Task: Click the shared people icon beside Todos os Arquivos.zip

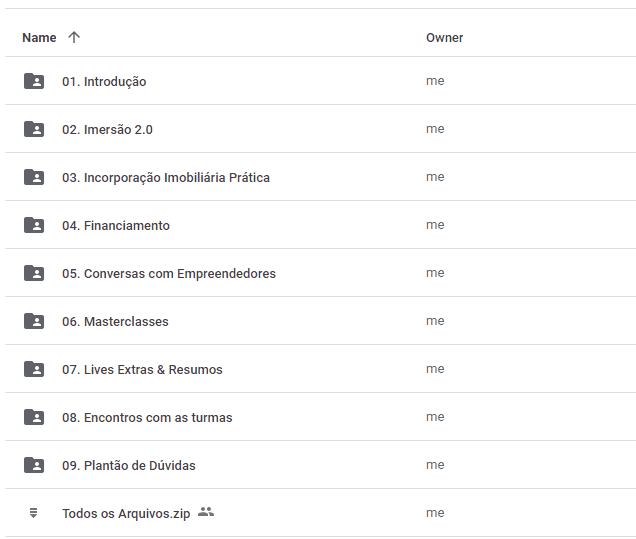Action: coord(206,512)
